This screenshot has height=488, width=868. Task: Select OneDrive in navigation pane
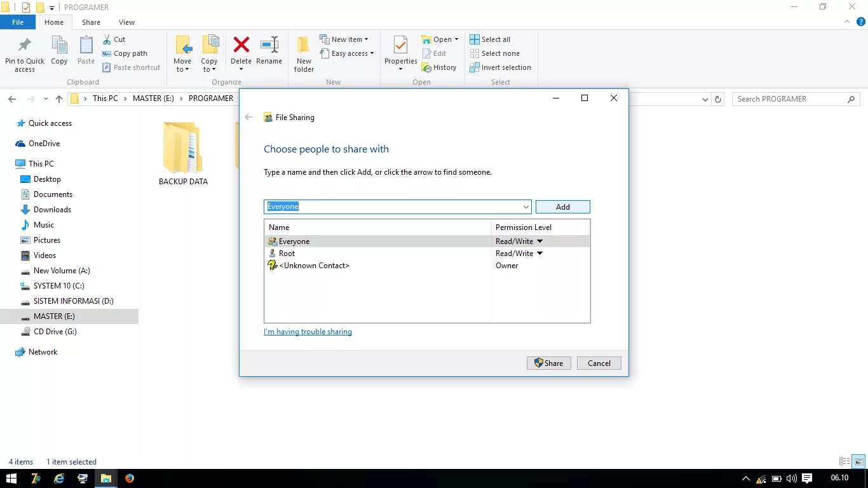tap(44, 144)
